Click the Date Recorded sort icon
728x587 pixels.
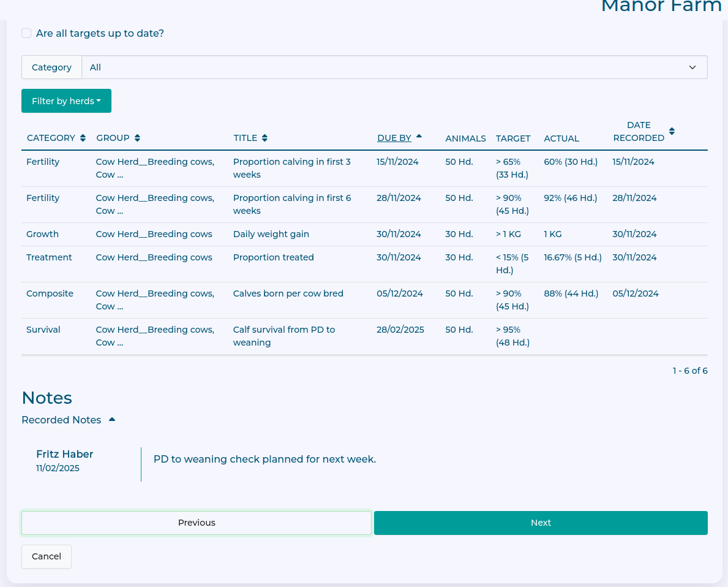(672, 131)
